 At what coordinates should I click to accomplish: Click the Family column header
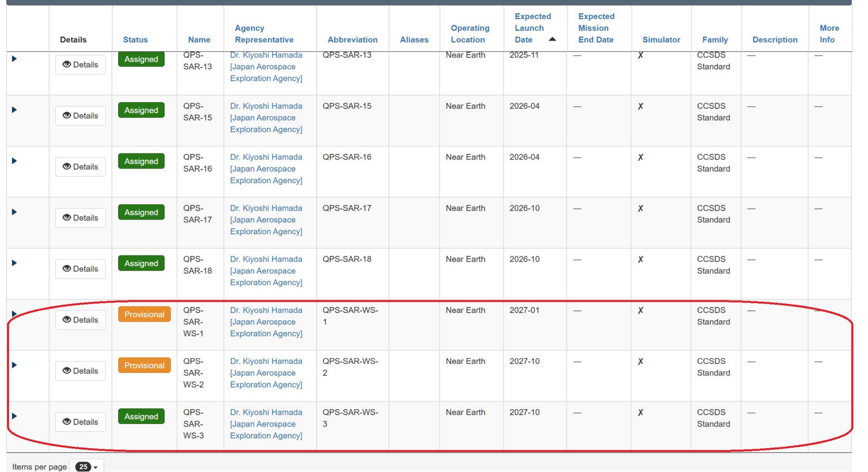[715, 40]
